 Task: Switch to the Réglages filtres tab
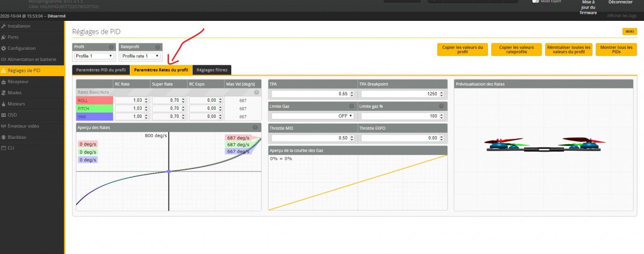pyautogui.click(x=212, y=70)
